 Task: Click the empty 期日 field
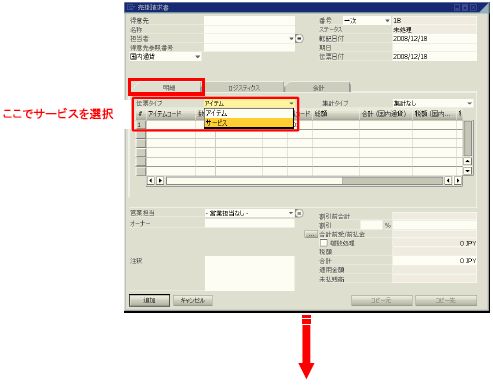coord(434,48)
